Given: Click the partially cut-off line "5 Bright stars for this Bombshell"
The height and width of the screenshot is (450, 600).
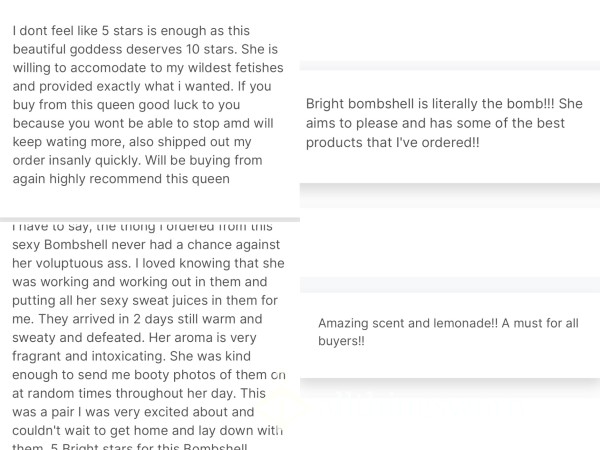Looking at the screenshot, I should [x=130, y=446].
